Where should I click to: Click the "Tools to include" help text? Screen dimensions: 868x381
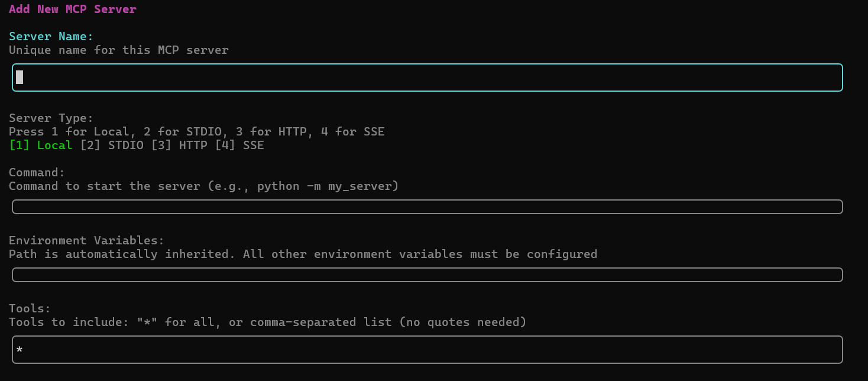click(267, 322)
